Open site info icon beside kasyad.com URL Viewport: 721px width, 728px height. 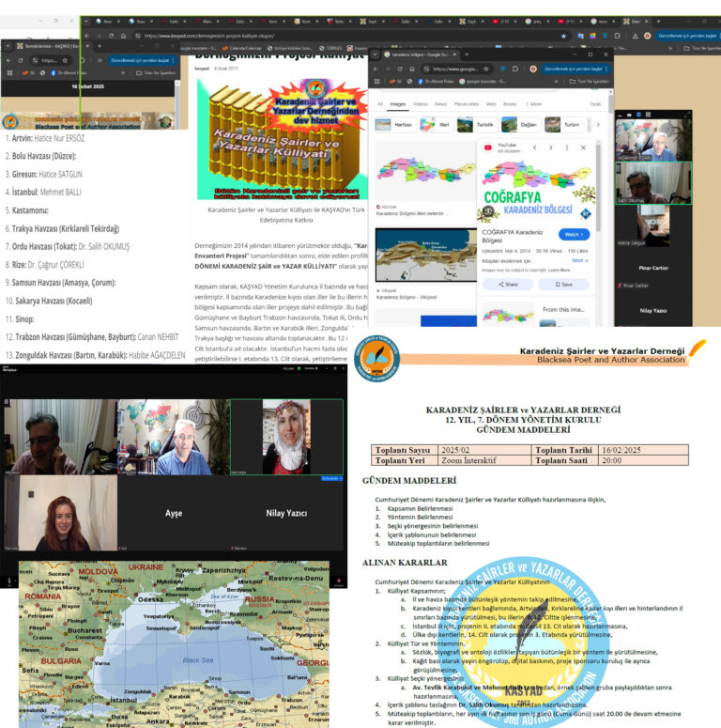[138, 36]
